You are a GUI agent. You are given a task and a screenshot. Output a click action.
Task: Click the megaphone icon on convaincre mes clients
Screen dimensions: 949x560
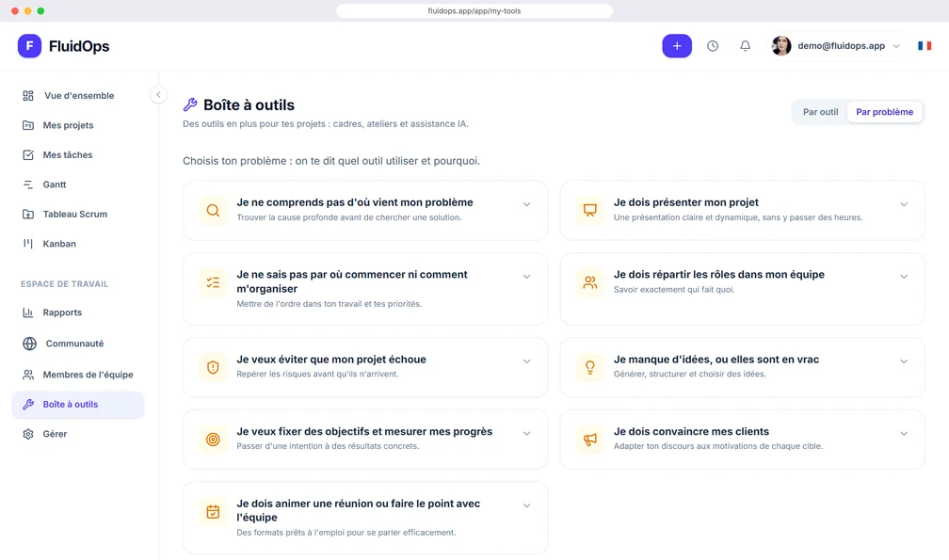(590, 440)
